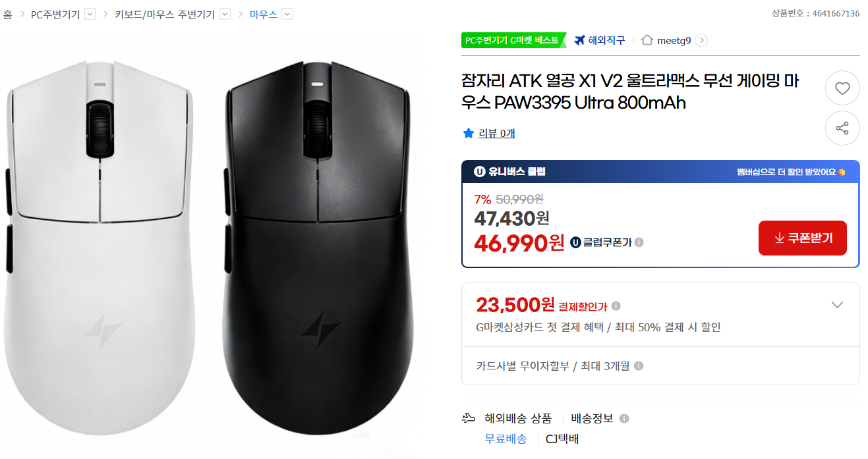
Task: Click the info icon beside 결제할인가
Action: point(616,306)
